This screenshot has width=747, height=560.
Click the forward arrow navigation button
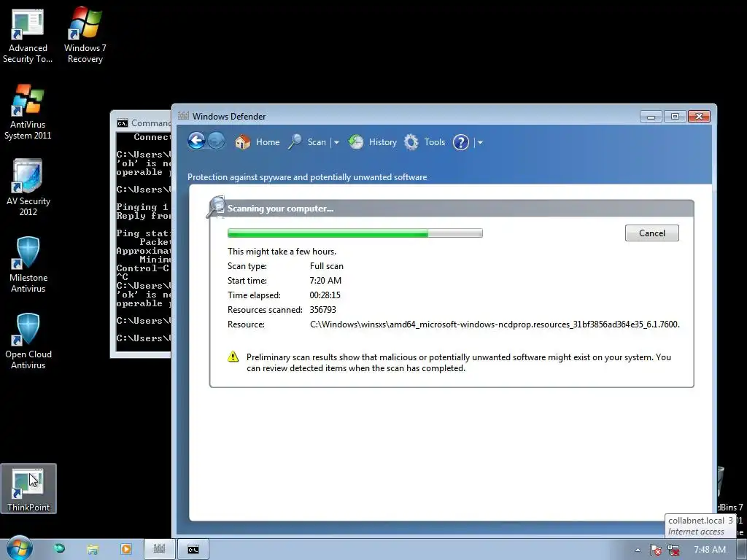coord(216,141)
